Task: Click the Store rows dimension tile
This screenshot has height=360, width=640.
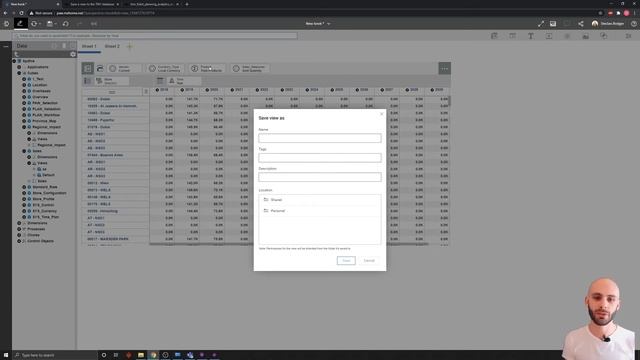Action: [x=112, y=81]
